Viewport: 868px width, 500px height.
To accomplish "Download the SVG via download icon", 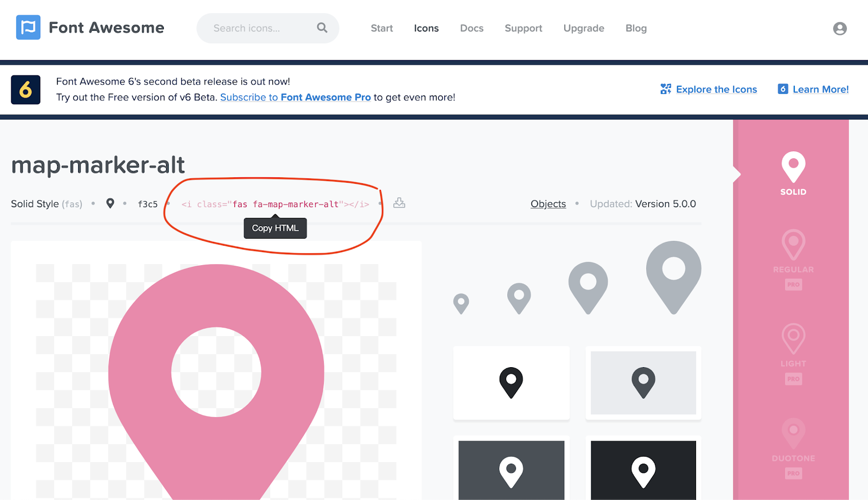I will click(x=399, y=203).
